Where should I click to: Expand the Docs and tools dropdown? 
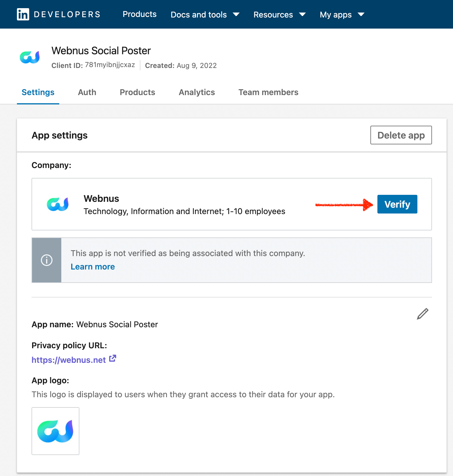click(205, 15)
